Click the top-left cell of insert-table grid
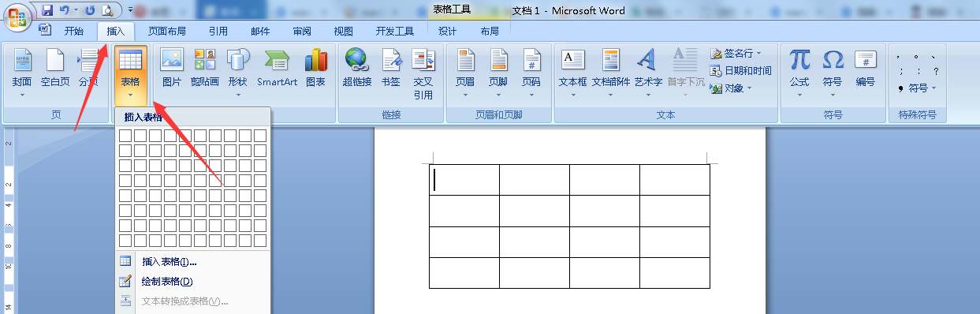 [125, 136]
